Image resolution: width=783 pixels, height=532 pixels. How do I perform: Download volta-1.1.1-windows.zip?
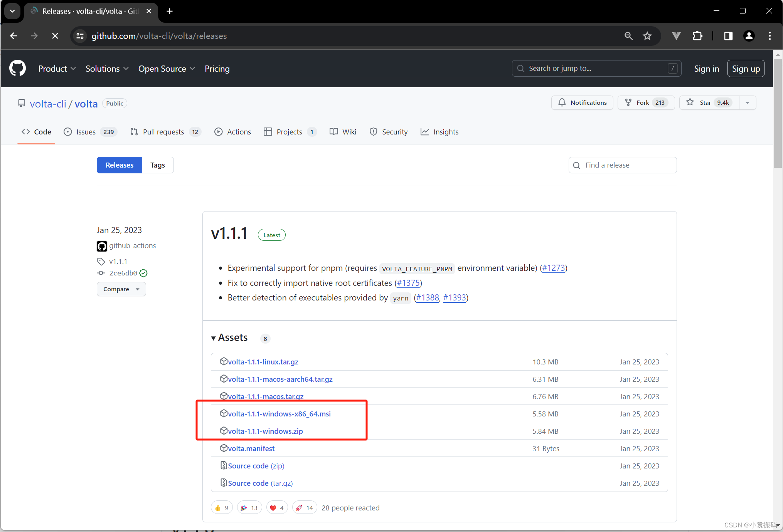click(265, 431)
